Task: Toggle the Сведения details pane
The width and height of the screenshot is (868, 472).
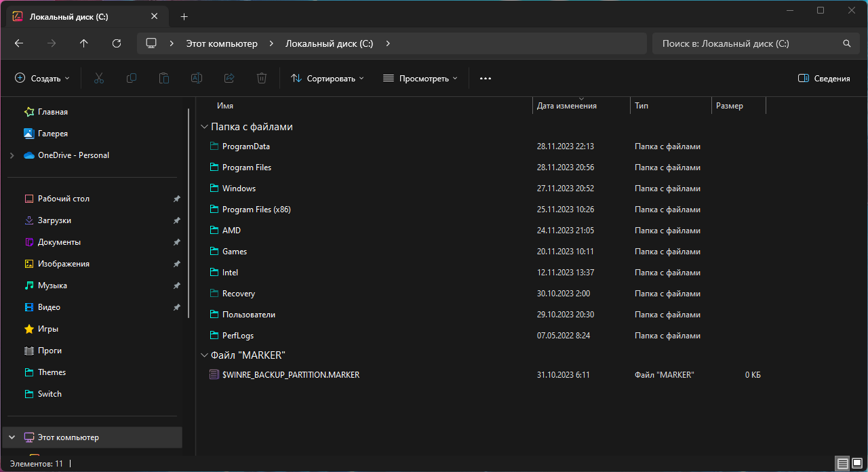Action: point(824,79)
